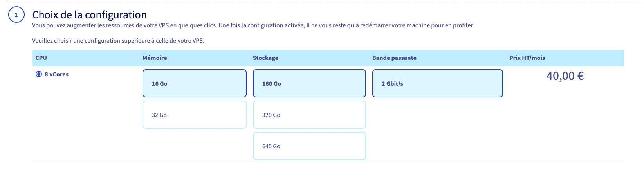Click the 8 vCores text label
Screen dimensions: 644x169
(56, 74)
